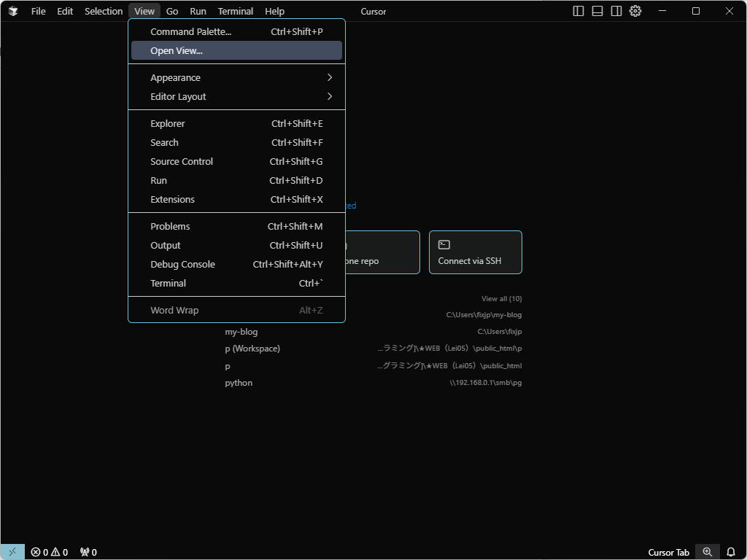Open the python recent project entry
This screenshot has height=560, width=747.
239,383
